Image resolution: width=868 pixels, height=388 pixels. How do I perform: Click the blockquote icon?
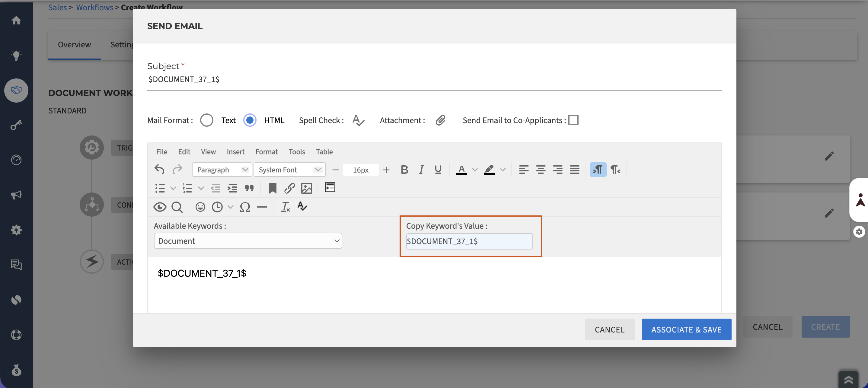click(x=249, y=188)
